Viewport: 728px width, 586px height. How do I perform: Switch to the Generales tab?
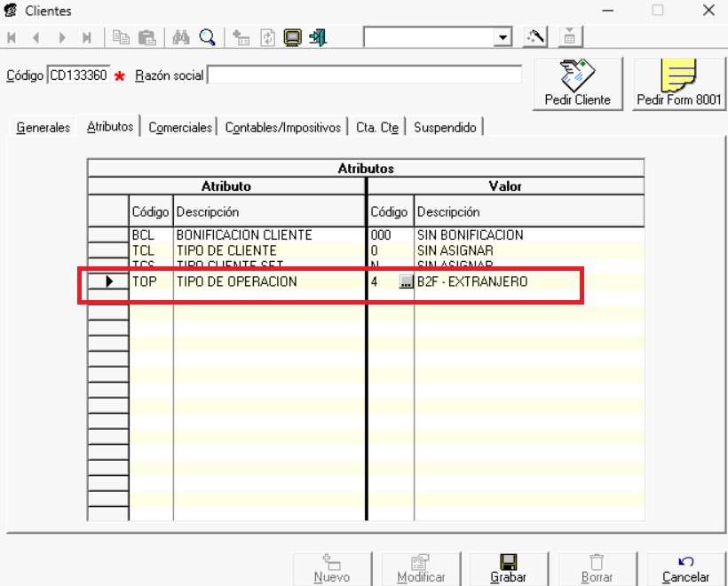point(43,128)
